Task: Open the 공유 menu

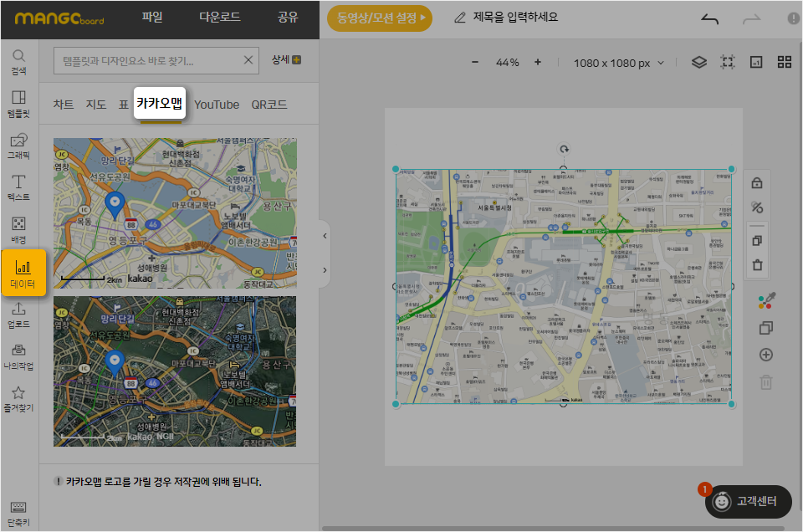Action: coord(288,17)
